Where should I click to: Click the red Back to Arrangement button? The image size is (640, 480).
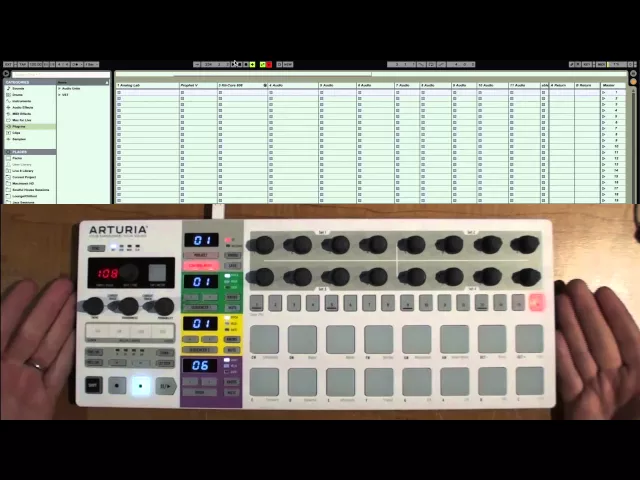click(x=269, y=64)
